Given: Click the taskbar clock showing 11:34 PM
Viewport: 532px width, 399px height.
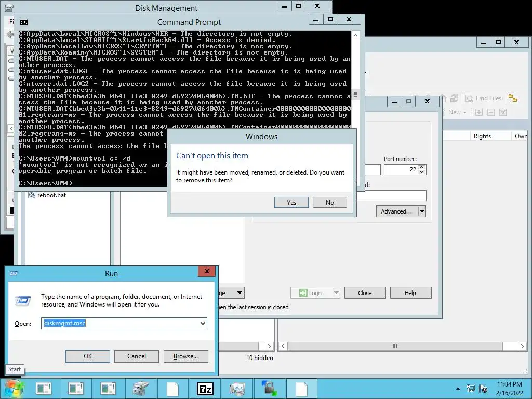Looking at the screenshot, I should tap(509, 389).
